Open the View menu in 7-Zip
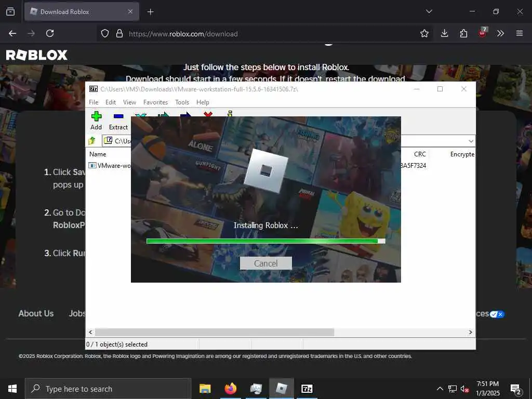The width and height of the screenshot is (532, 399). click(129, 102)
